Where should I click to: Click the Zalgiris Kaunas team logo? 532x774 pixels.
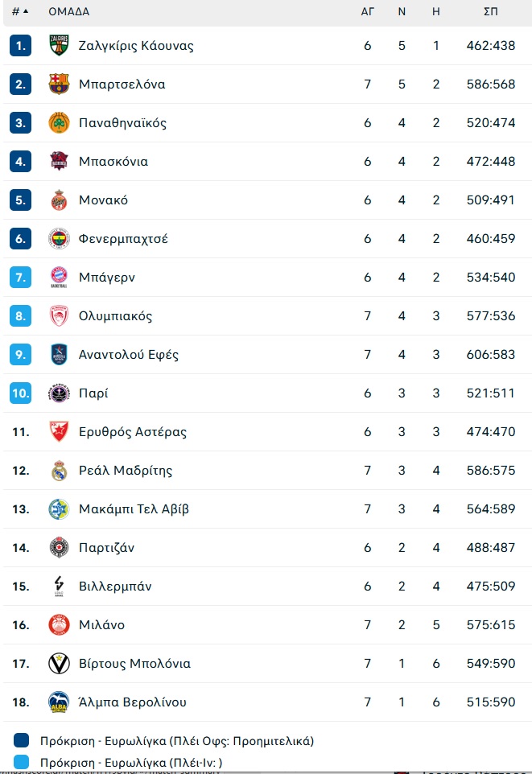click(59, 45)
